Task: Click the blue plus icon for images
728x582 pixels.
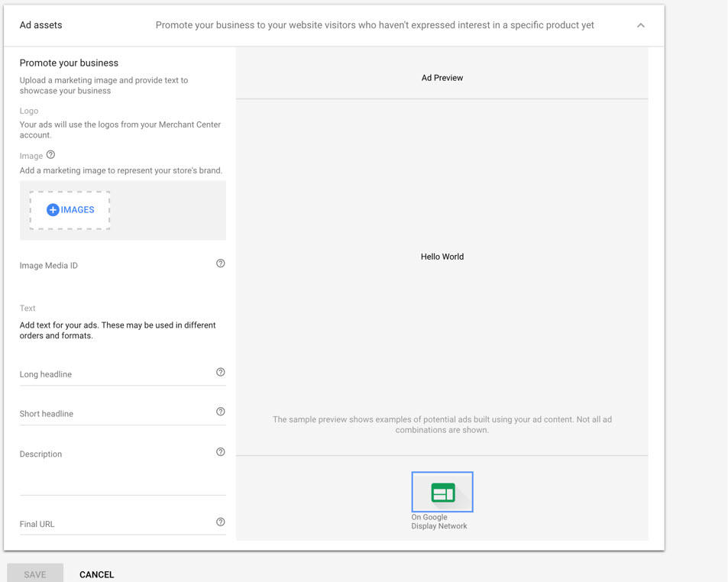Action: click(x=53, y=210)
